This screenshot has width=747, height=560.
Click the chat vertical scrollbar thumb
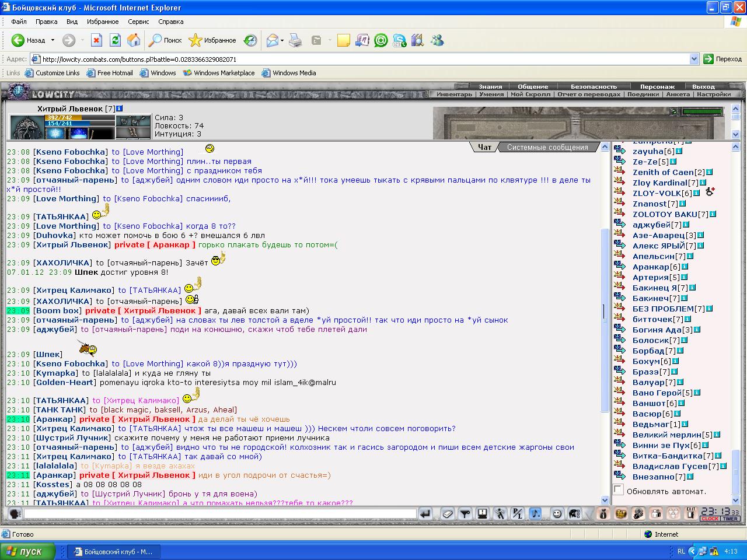(605, 321)
